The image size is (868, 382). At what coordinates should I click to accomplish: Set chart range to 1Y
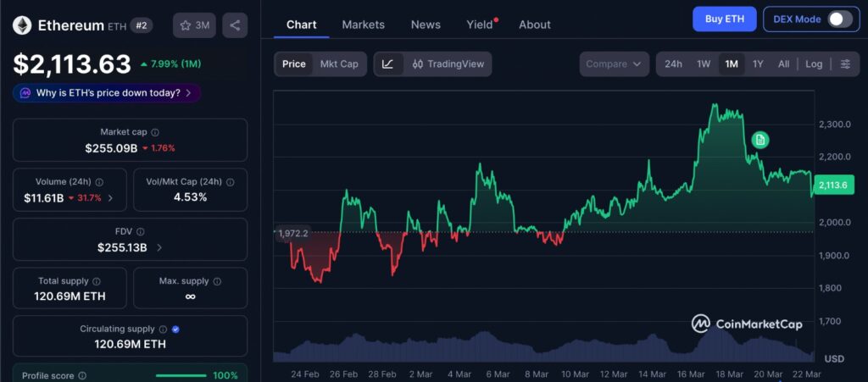[x=758, y=64]
